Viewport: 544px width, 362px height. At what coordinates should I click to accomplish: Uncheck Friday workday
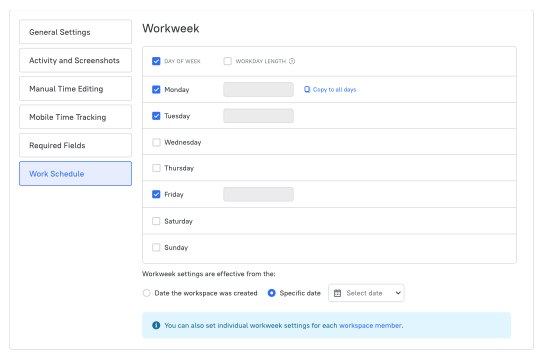(156, 194)
